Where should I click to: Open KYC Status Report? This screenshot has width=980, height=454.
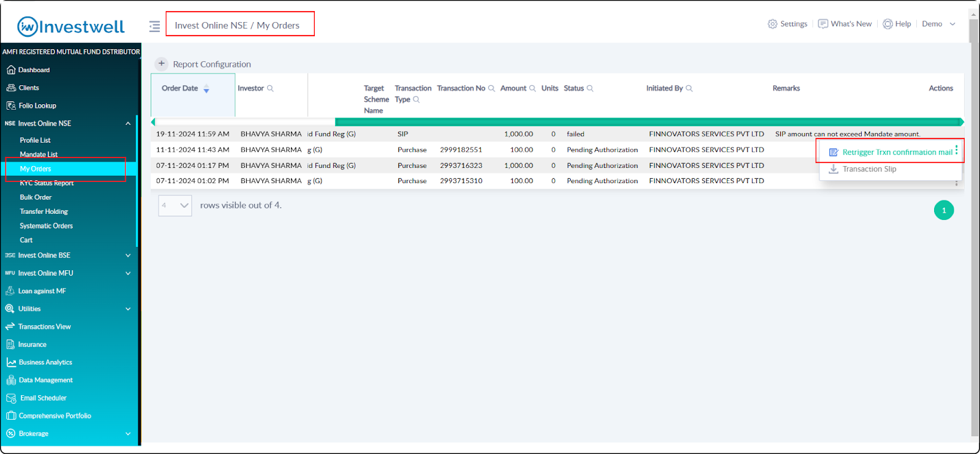(x=47, y=183)
